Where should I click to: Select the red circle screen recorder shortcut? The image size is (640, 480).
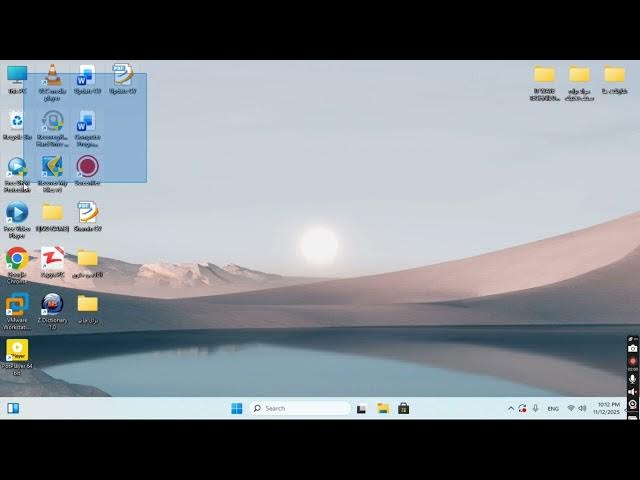(87, 171)
